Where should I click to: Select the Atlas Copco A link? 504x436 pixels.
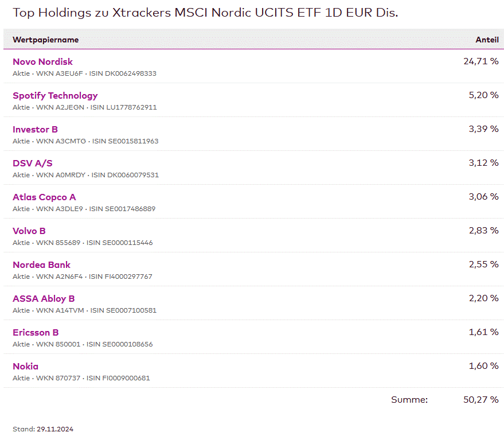(44, 197)
